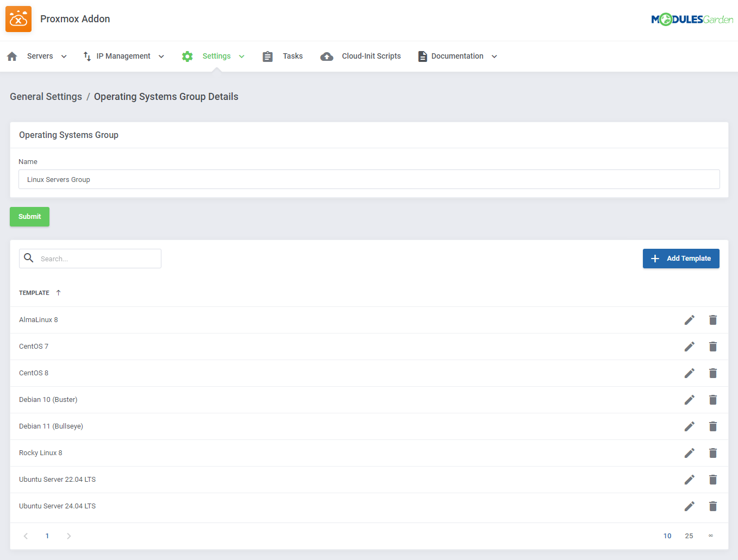Edit the CentOS 7 template
This screenshot has width=738, height=560.
click(689, 347)
